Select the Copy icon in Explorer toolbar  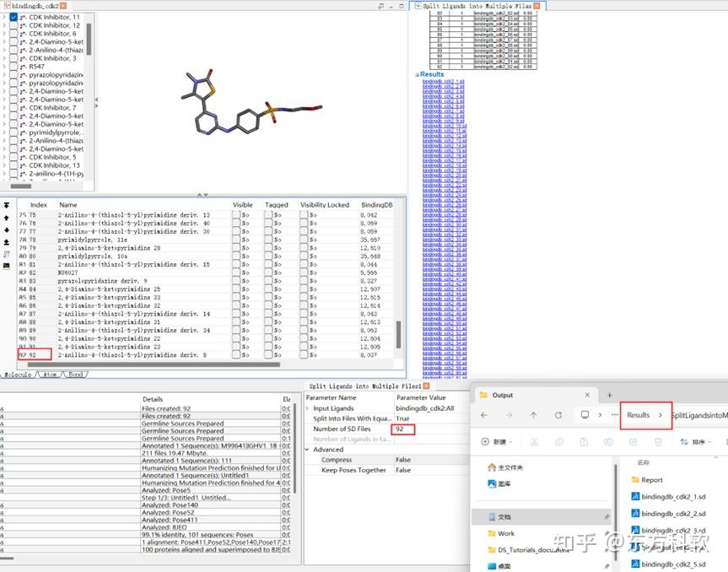559,442
